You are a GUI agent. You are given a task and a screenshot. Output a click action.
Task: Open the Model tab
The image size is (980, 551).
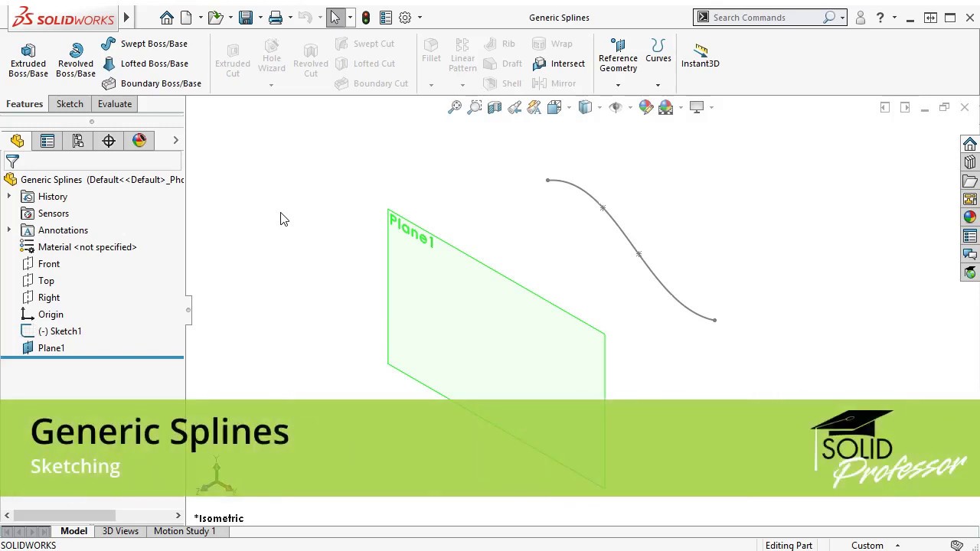[x=74, y=531]
